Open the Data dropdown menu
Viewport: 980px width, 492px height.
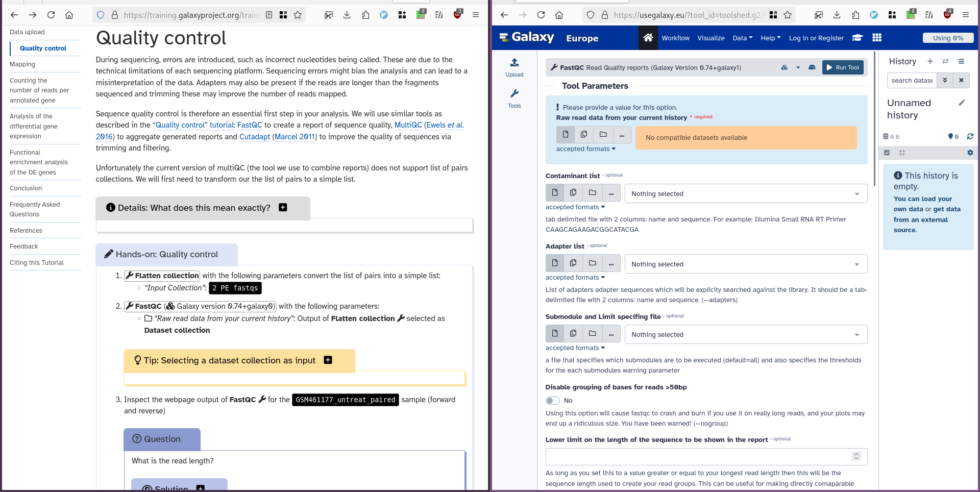tap(742, 38)
